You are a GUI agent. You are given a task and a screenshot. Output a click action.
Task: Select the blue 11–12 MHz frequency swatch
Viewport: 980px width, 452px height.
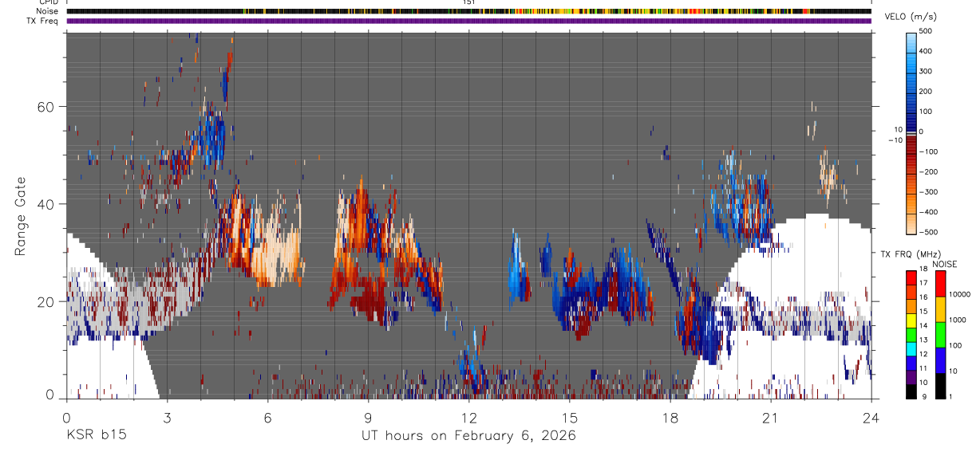click(911, 362)
